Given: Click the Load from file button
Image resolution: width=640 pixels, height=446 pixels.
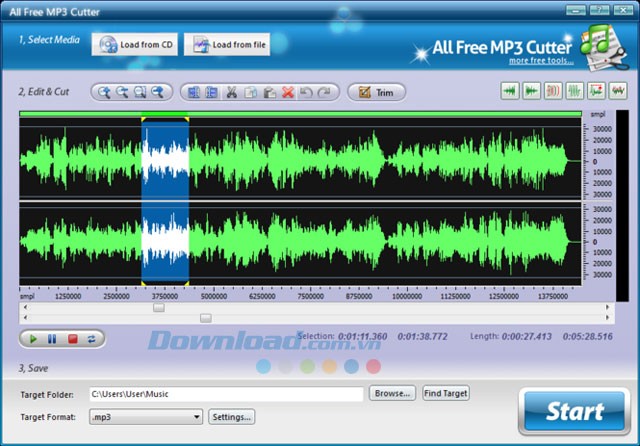Looking at the screenshot, I should point(224,45).
